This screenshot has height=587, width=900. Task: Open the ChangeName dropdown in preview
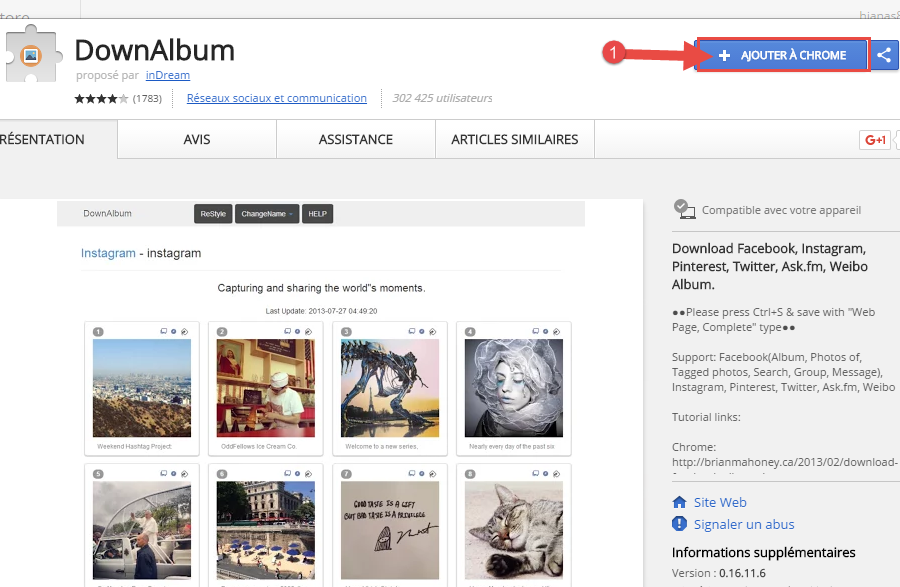point(267,214)
